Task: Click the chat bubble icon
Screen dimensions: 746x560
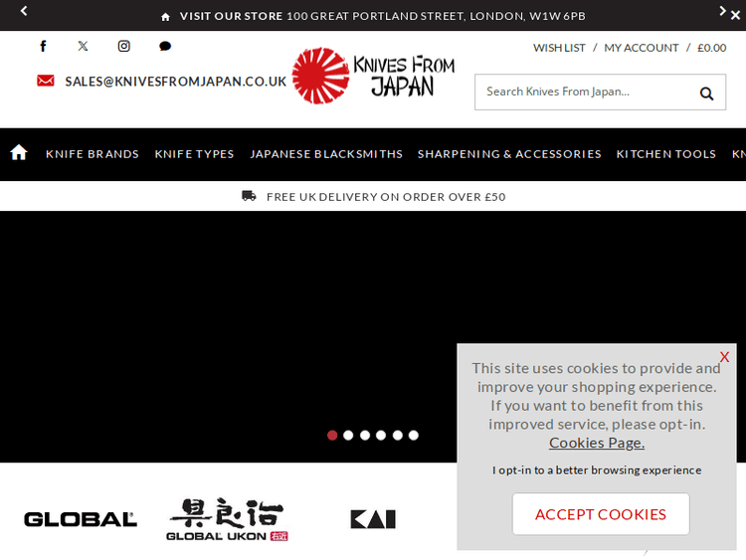Action: pos(165,46)
